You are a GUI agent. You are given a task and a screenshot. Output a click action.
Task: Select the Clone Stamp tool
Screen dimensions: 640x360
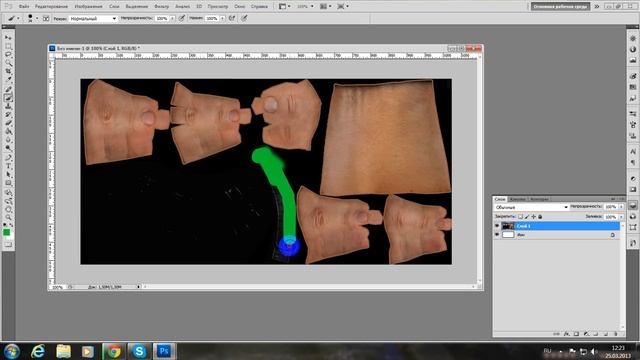tap(8, 107)
